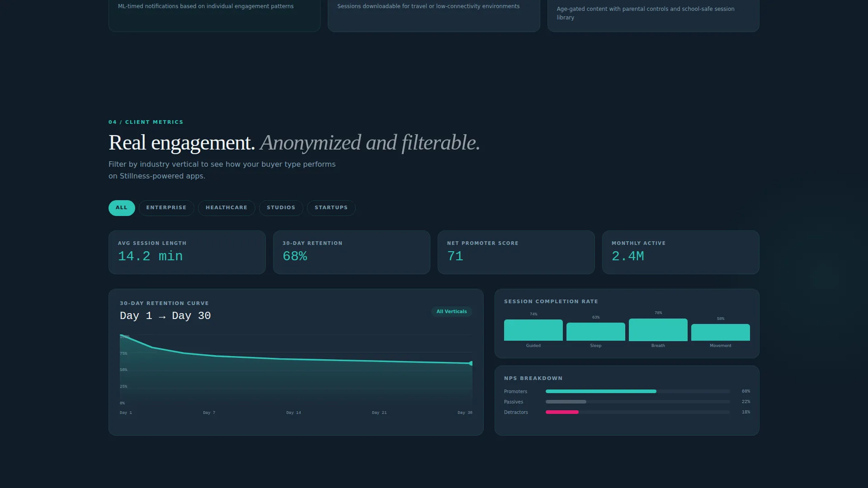The height and width of the screenshot is (488, 868).
Task: Click the '04 / CLIENT METRICS' section label
Action: point(146,122)
